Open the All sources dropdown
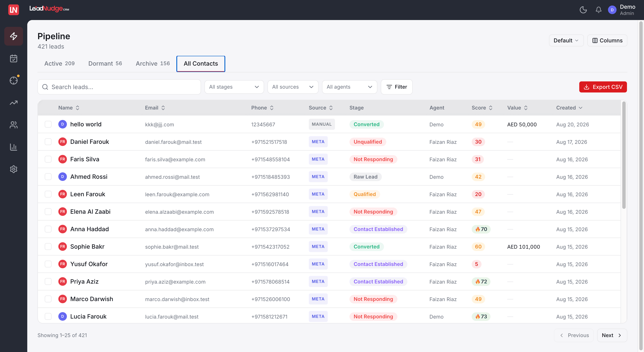 pos(293,87)
